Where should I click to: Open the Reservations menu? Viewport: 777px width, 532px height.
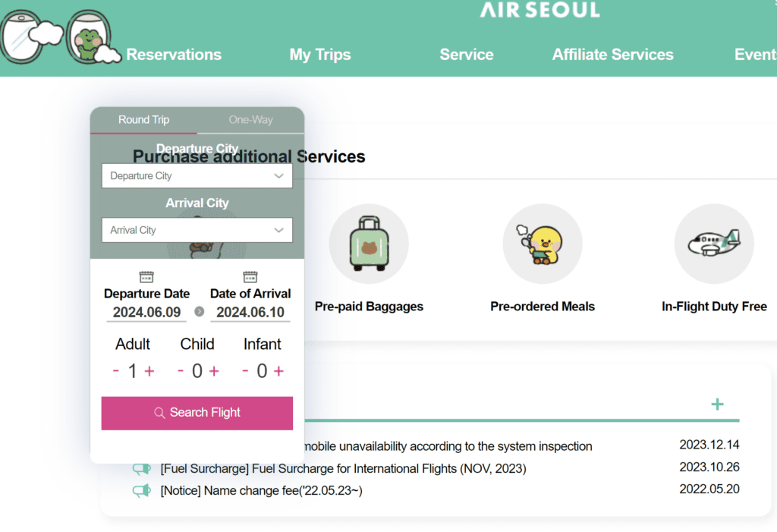pos(174,55)
